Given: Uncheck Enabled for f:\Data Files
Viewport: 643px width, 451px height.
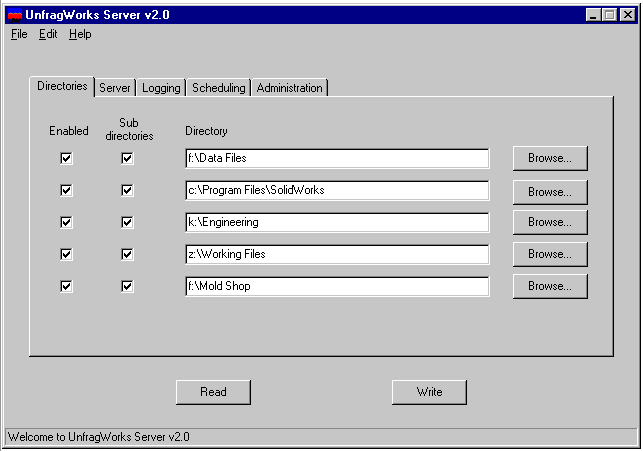Looking at the screenshot, I should click(x=66, y=158).
